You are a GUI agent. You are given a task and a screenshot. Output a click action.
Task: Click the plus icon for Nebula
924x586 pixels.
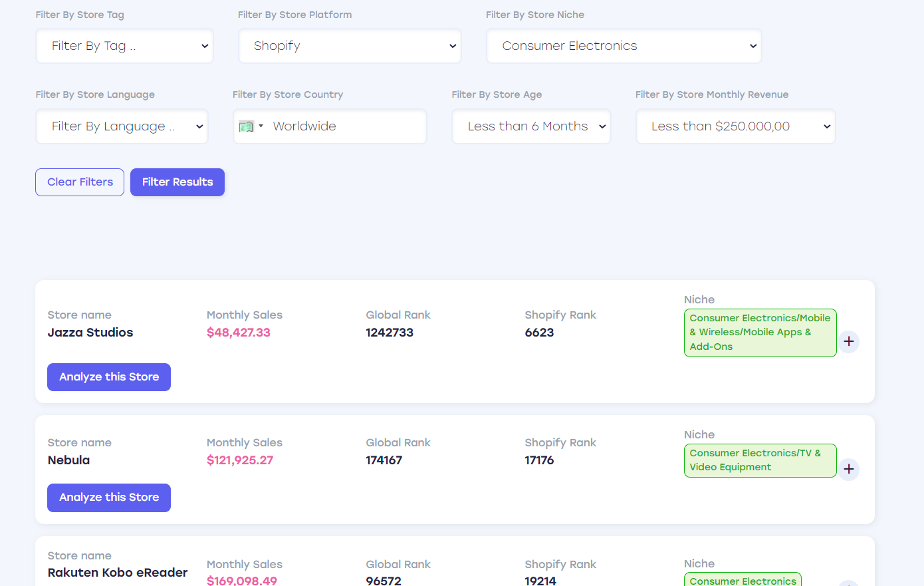(x=848, y=470)
